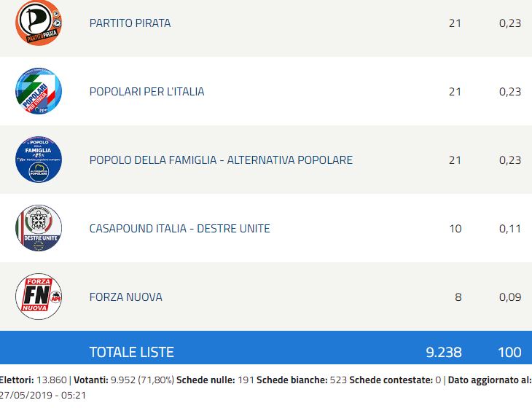Click CasaPound percentage 0,11
The height and width of the screenshot is (408, 532).
click(510, 229)
